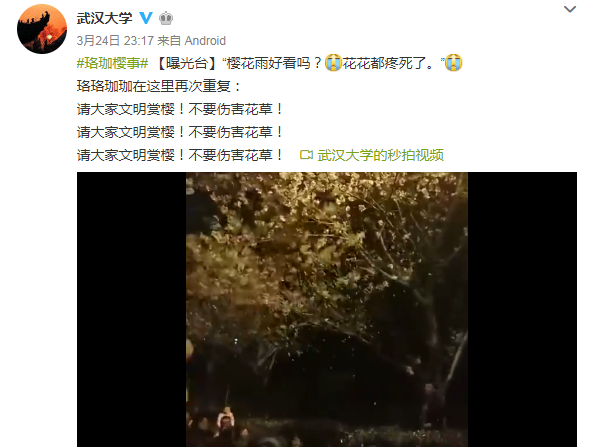This screenshot has width=596, height=447.
Task: Click the line 珞珞珈珈在这里再次重复
Action: tap(159, 86)
